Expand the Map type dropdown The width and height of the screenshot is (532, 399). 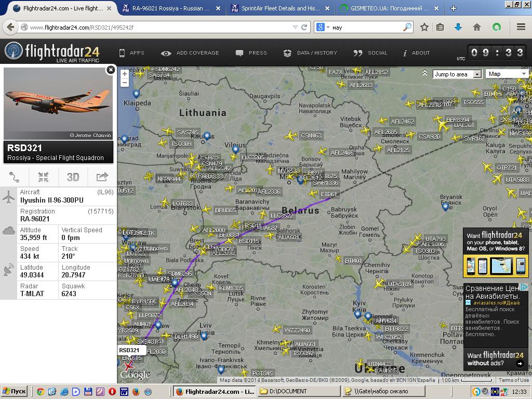pos(507,74)
